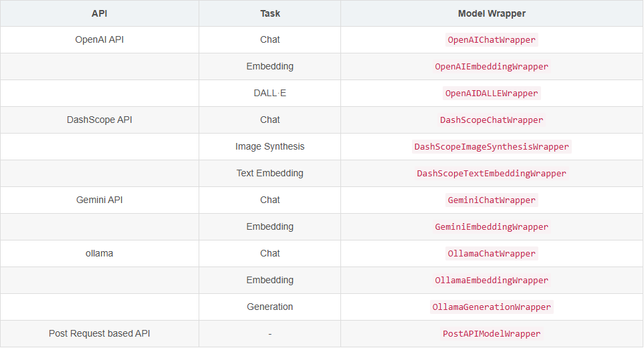
Task: Select the DashScopeChatWrapper code label
Action: (x=492, y=120)
